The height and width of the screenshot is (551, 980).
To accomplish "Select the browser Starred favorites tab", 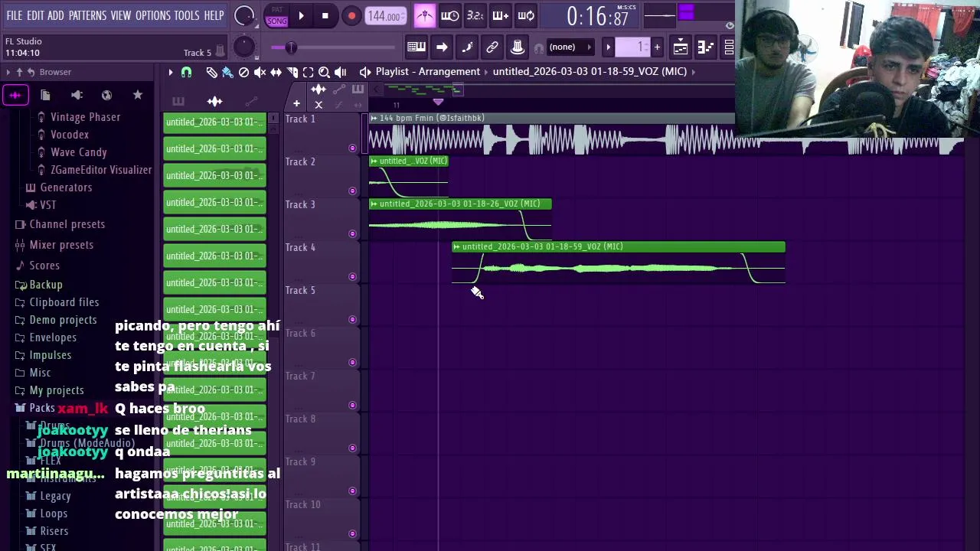I will [138, 95].
